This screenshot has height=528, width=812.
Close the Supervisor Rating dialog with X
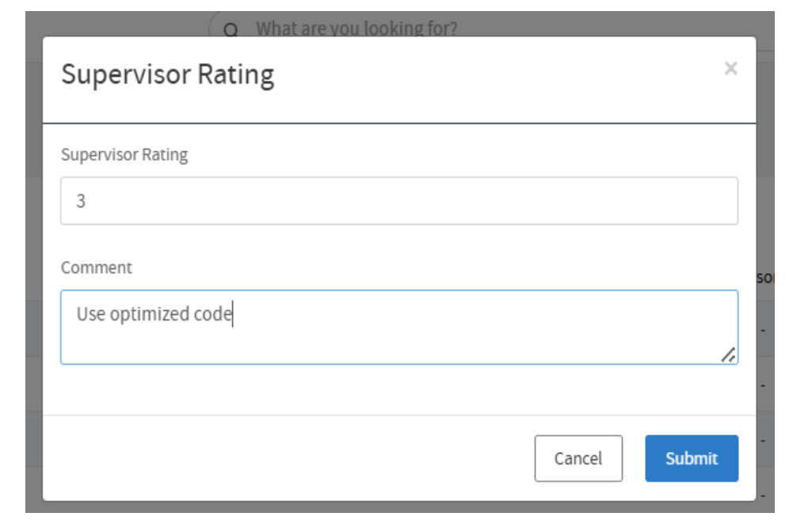pyautogui.click(x=730, y=69)
